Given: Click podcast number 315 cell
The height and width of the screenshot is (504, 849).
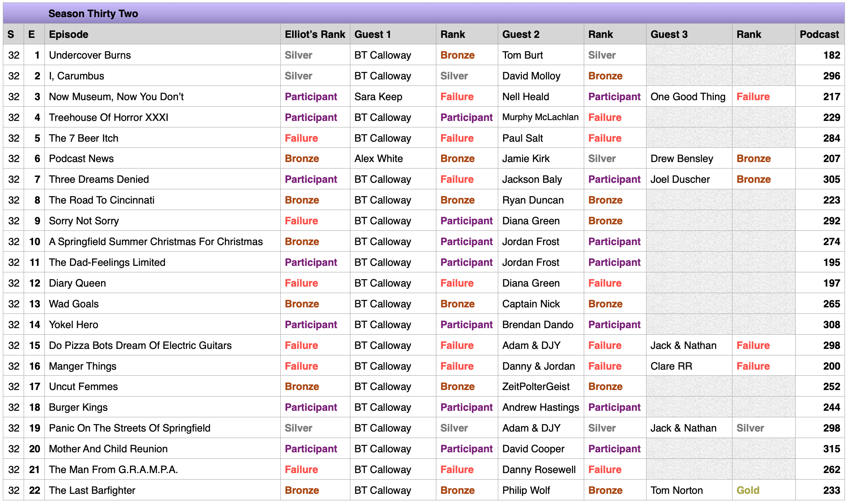Looking at the screenshot, I should click(x=820, y=449).
